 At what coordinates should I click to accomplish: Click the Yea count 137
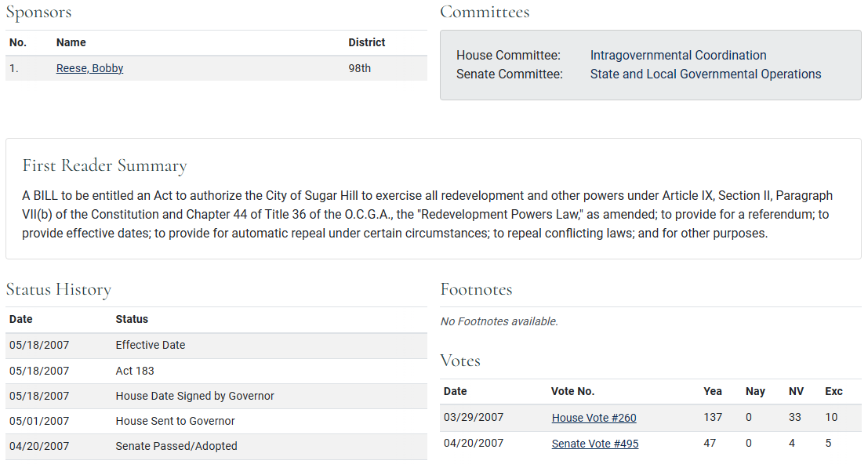tap(713, 417)
